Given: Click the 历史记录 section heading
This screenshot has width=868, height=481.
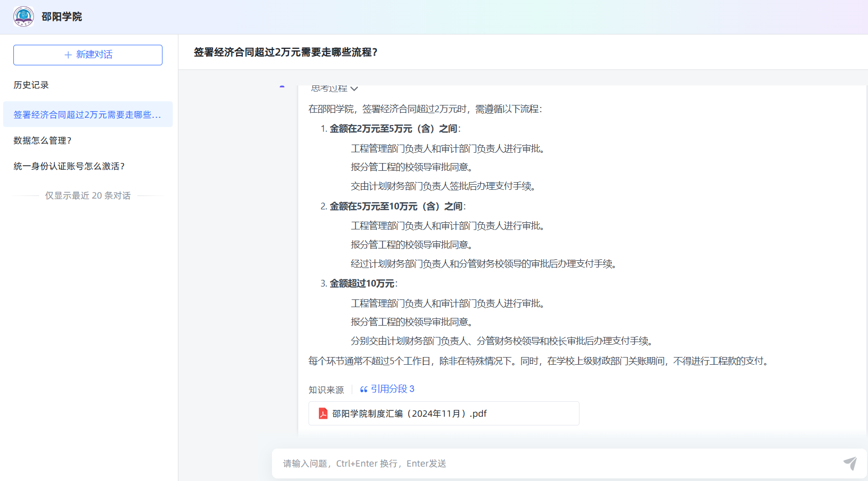Looking at the screenshot, I should pyautogui.click(x=31, y=85).
